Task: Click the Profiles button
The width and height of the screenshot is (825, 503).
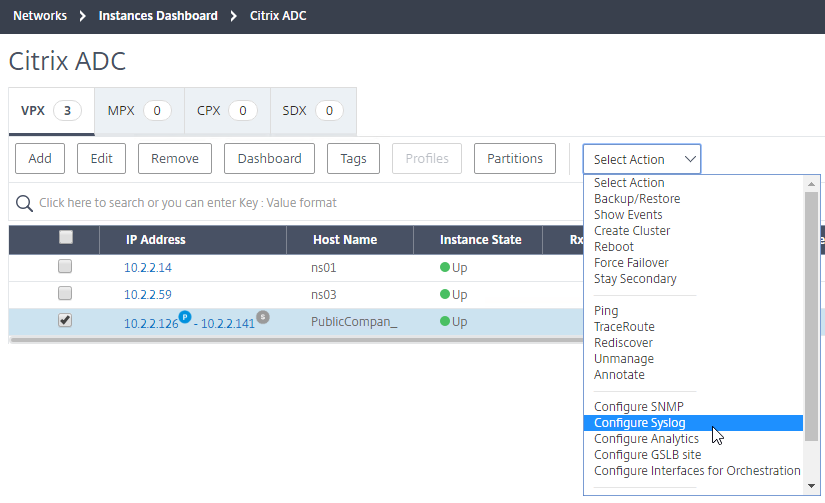Action: tap(427, 158)
